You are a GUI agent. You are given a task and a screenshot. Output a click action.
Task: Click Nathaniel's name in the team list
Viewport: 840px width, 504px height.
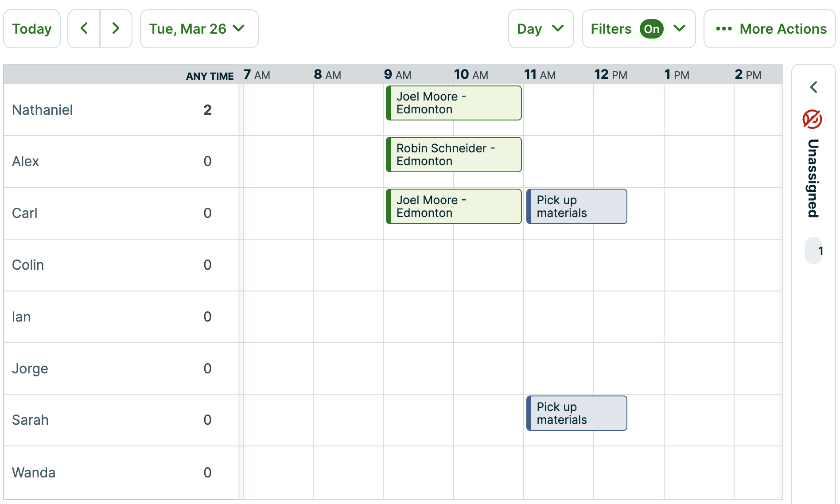pyautogui.click(x=42, y=110)
